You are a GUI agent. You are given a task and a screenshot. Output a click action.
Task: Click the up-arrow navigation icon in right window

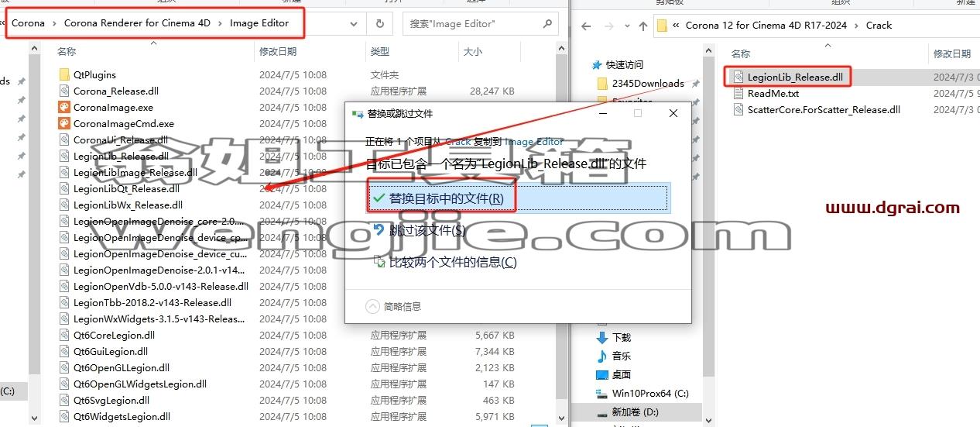[x=643, y=26]
